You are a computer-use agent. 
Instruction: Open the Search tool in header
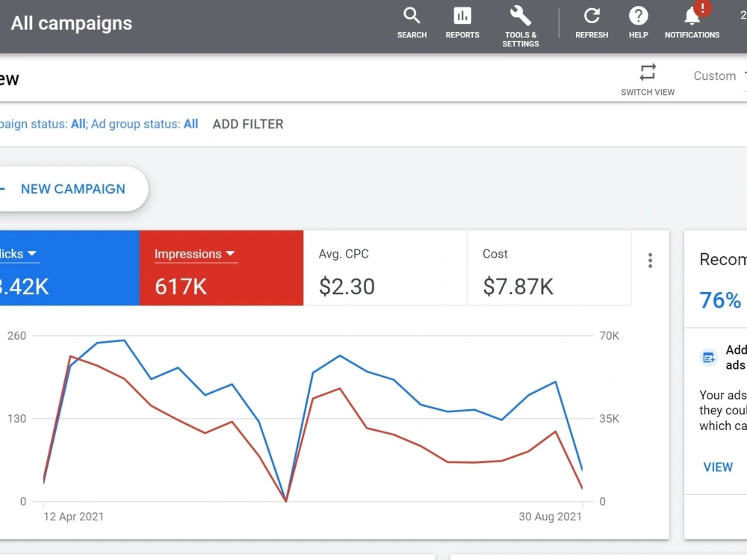(x=412, y=23)
